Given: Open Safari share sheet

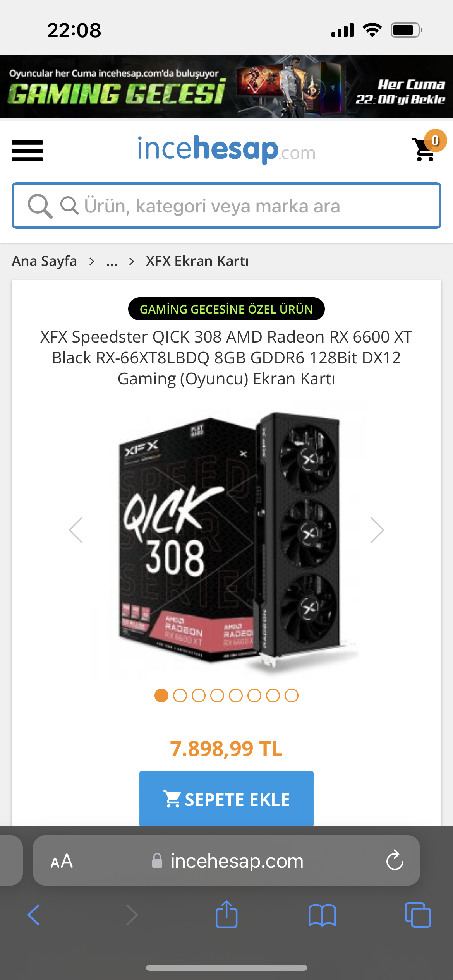Looking at the screenshot, I should point(226,915).
